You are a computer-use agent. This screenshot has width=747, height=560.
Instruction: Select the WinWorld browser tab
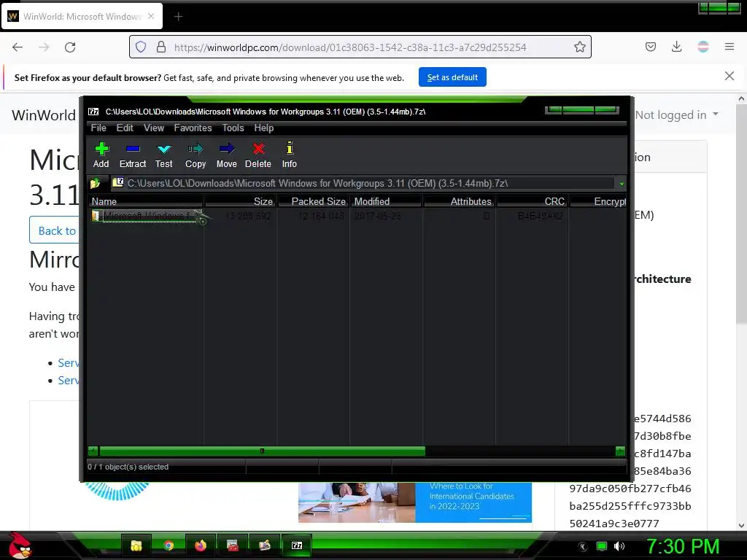point(82,17)
